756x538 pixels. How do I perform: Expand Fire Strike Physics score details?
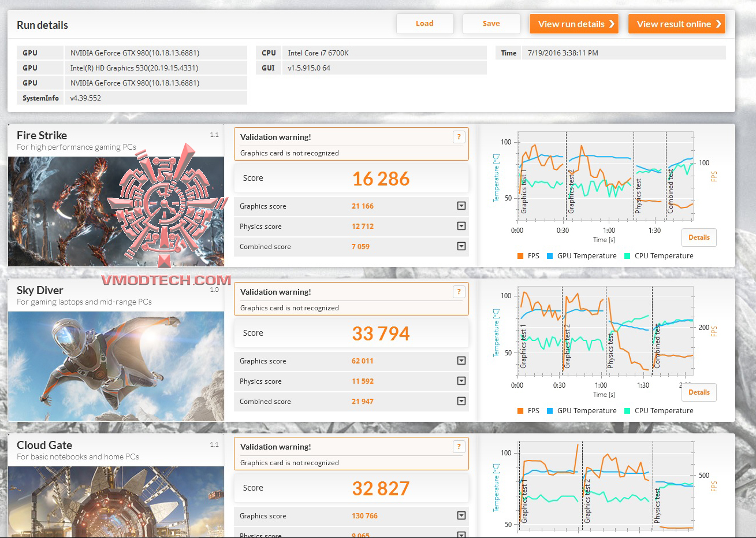(x=461, y=226)
